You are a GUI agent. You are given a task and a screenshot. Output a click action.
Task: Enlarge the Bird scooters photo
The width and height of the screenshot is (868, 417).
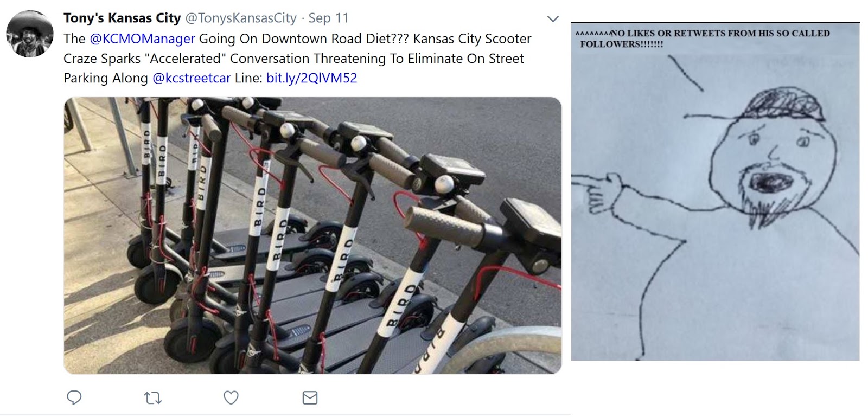click(312, 235)
